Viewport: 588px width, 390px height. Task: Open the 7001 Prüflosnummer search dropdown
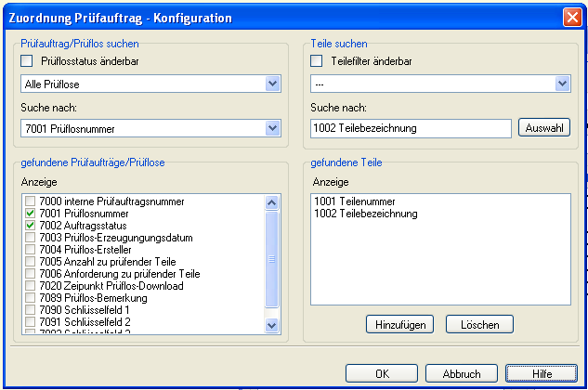(x=272, y=128)
